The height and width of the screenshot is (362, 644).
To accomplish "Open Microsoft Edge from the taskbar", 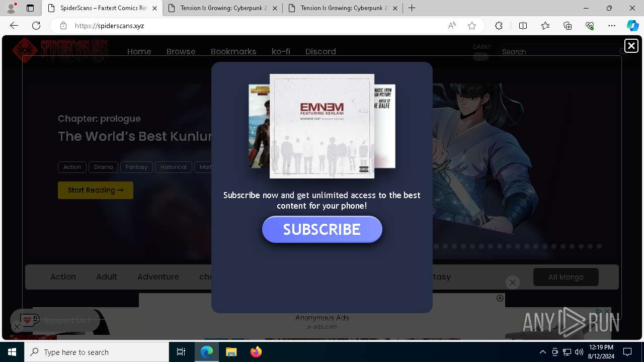I will pyautogui.click(x=207, y=352).
